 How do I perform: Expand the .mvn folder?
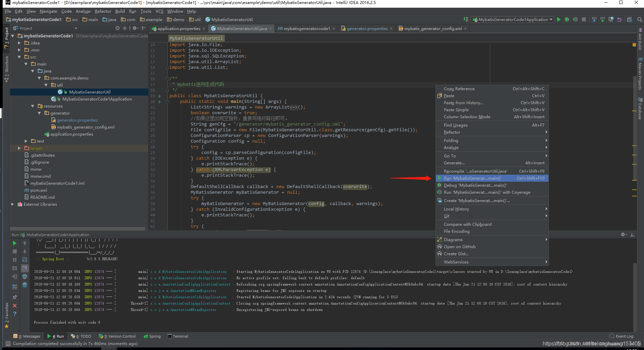19,50
